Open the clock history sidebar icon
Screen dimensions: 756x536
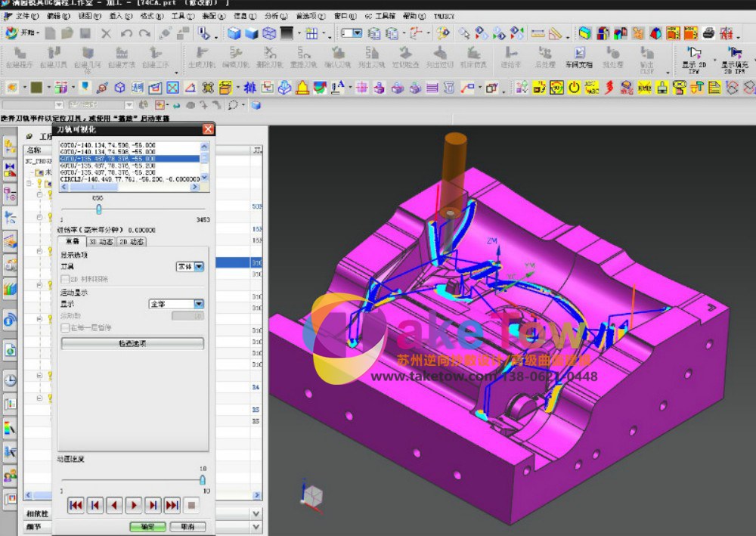point(10,381)
